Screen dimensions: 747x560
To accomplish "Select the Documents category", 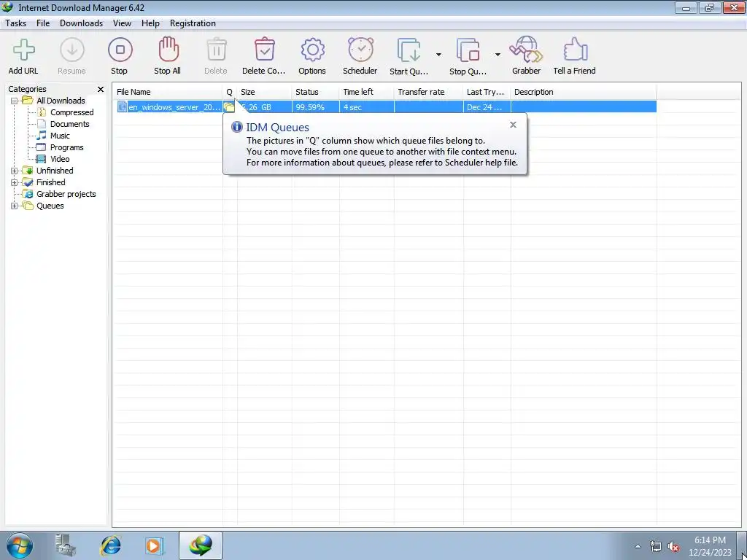I will pos(69,124).
